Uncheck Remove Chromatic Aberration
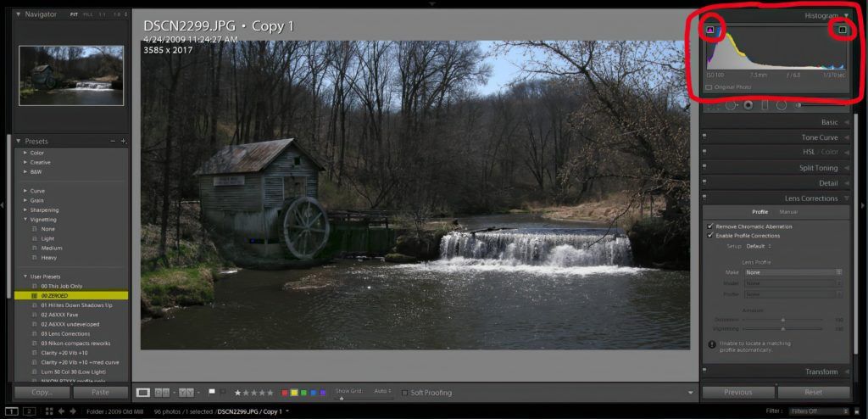The height and width of the screenshot is (419, 868). pyautogui.click(x=709, y=226)
